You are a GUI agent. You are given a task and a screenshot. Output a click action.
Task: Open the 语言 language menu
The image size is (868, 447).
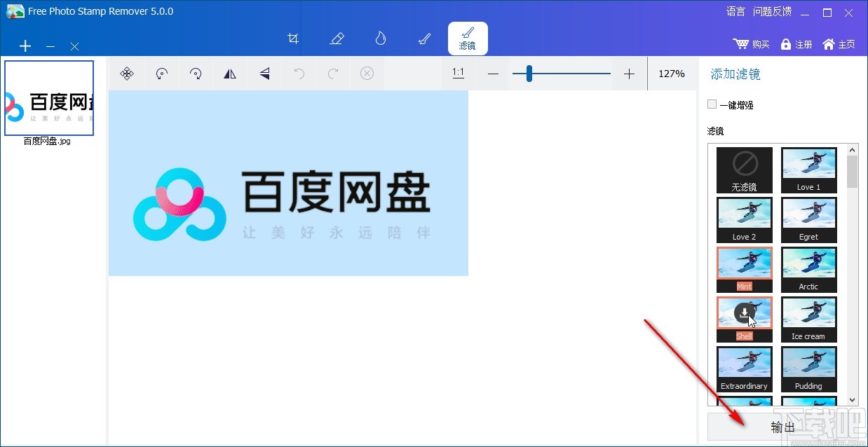735,11
